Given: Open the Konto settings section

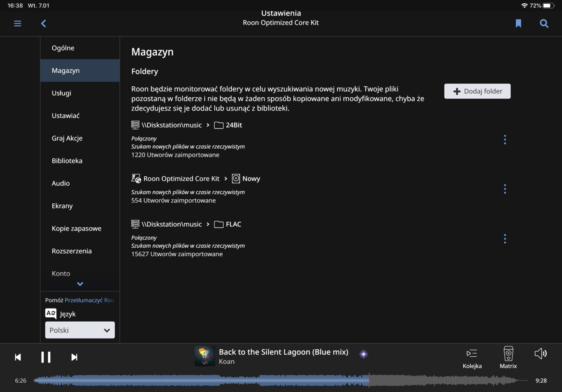Looking at the screenshot, I should tap(80, 274).
